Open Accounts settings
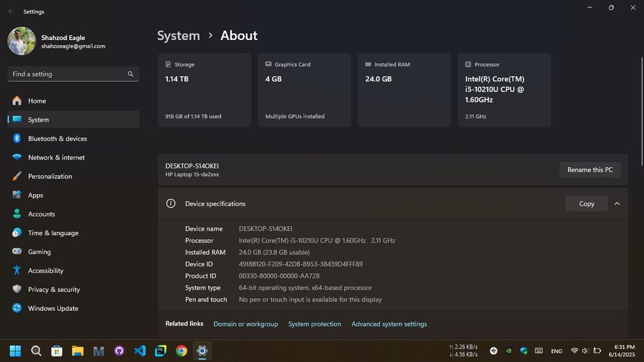The width and height of the screenshot is (644, 362). point(73,214)
